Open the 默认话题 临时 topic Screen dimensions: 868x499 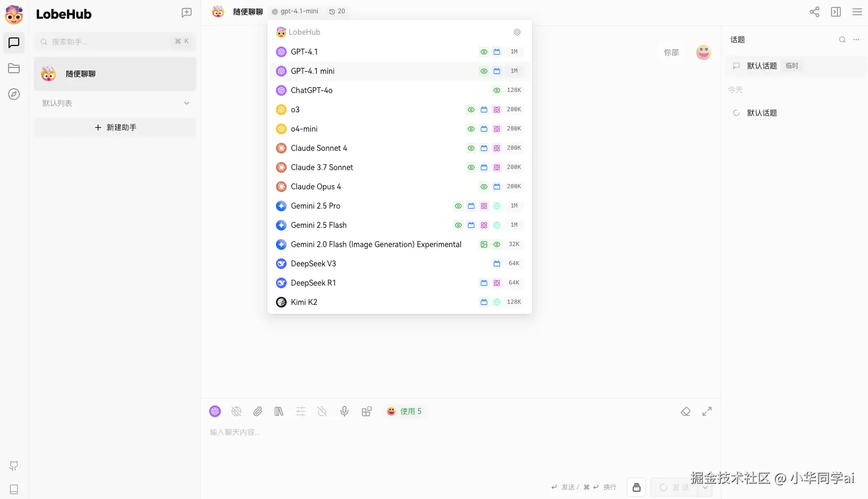pyautogui.click(x=795, y=66)
